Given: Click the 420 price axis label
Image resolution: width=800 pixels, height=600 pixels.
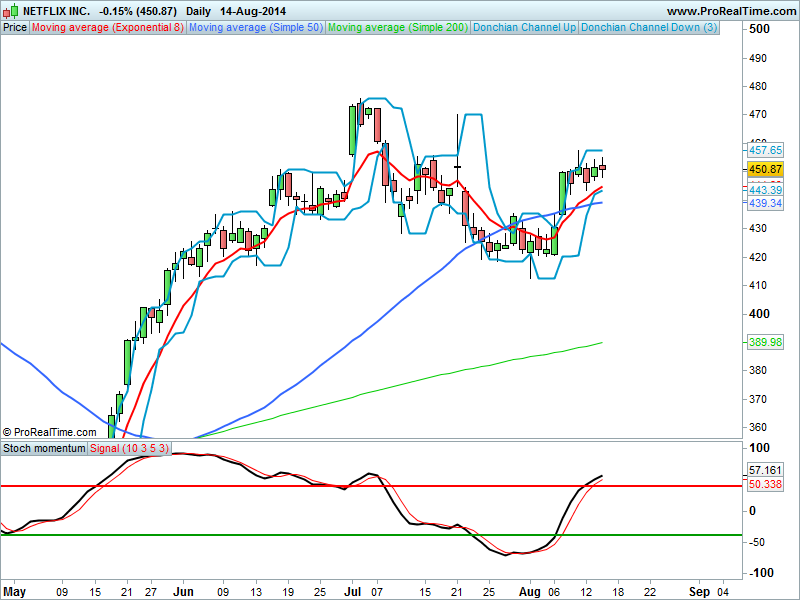Looking at the screenshot, I should coord(758,257).
